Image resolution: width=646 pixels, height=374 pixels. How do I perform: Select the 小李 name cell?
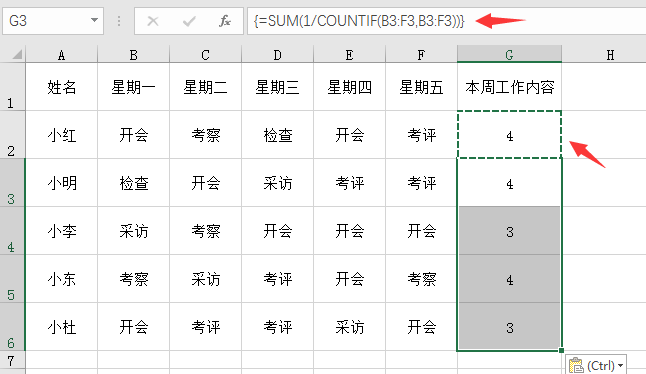click(x=61, y=231)
